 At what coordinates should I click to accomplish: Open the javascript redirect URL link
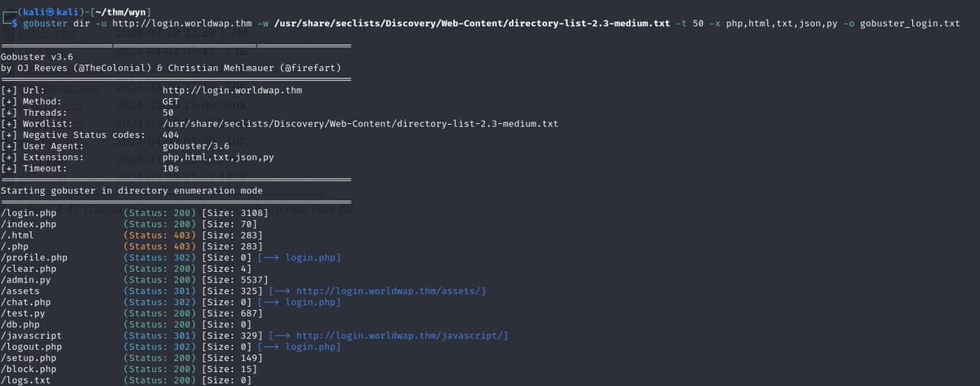pyautogui.click(x=402, y=335)
